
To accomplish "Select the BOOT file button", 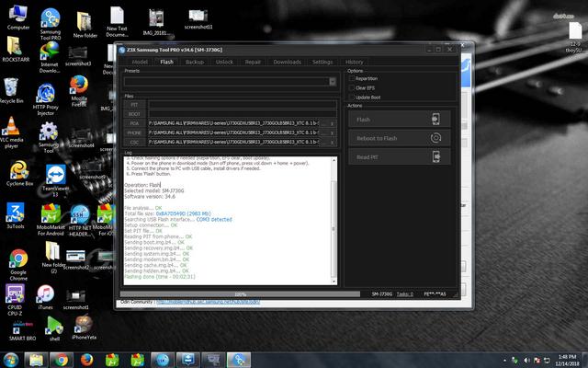I will pos(134,114).
